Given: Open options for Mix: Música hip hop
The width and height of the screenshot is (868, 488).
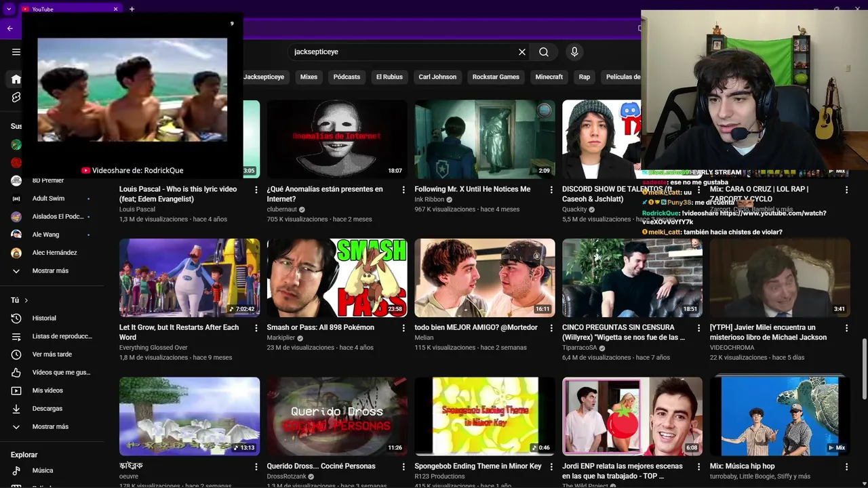Looking at the screenshot, I should point(847,467).
